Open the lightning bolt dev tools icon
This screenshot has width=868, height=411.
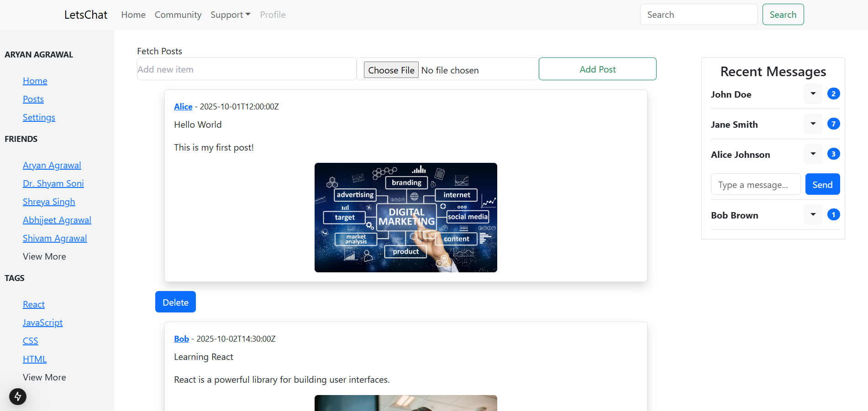click(18, 396)
